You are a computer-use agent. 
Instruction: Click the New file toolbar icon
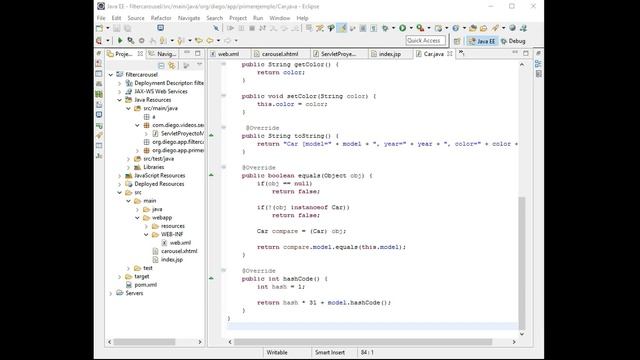[x=100, y=28]
